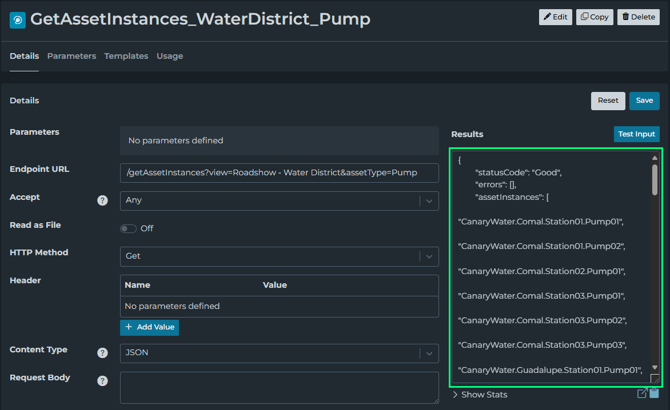The image size is (670, 410).
Task: Open the Content Type dropdown set to JSON
Action: click(x=279, y=353)
